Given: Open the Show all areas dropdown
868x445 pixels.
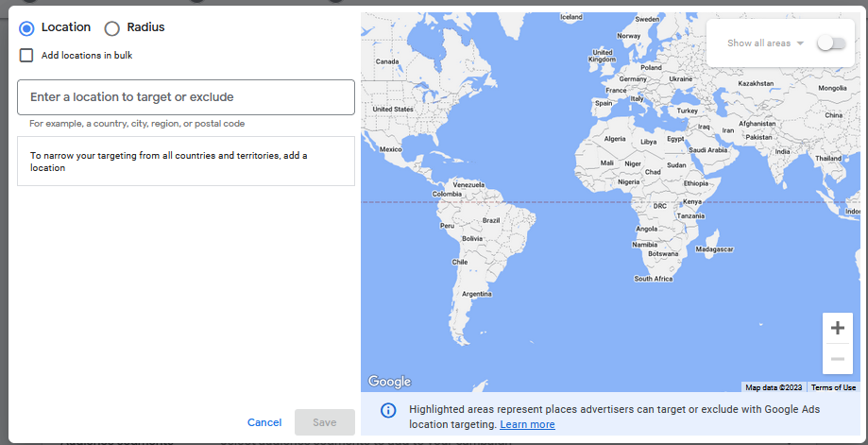Looking at the screenshot, I should coord(765,43).
